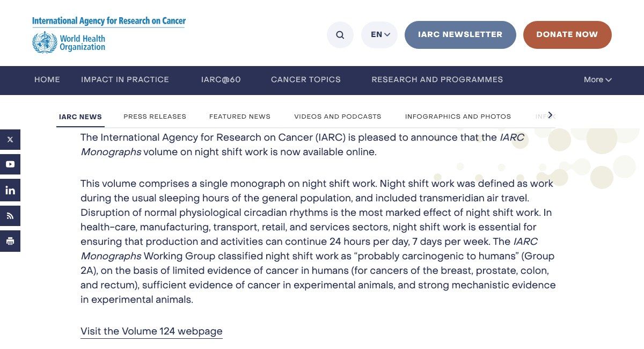Image resolution: width=644 pixels, height=349 pixels.
Task: Open the EN language dropdown
Action: click(x=379, y=35)
